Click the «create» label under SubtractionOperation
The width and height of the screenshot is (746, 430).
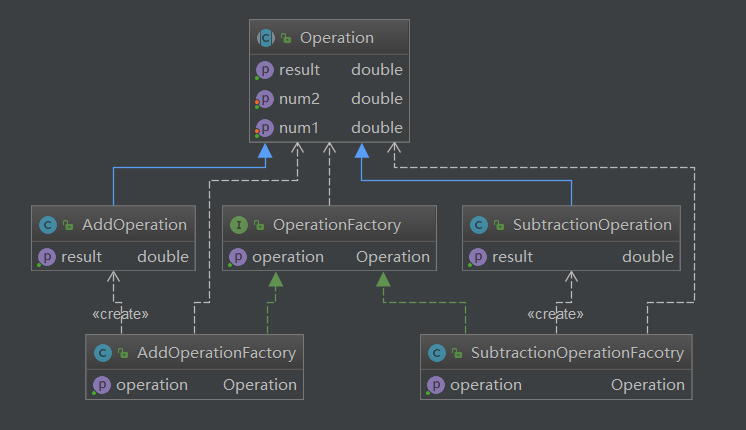tap(555, 314)
